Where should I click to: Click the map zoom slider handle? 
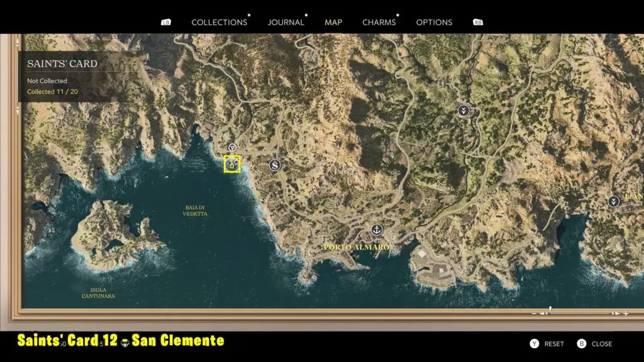(550, 309)
